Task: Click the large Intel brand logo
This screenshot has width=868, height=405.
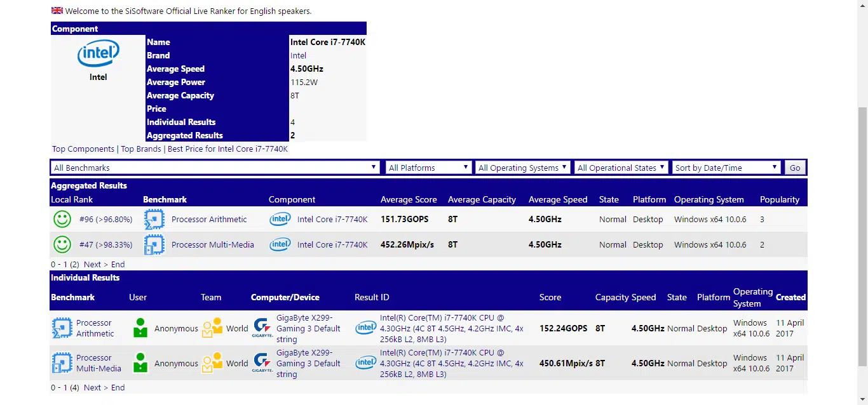Action: [98, 54]
